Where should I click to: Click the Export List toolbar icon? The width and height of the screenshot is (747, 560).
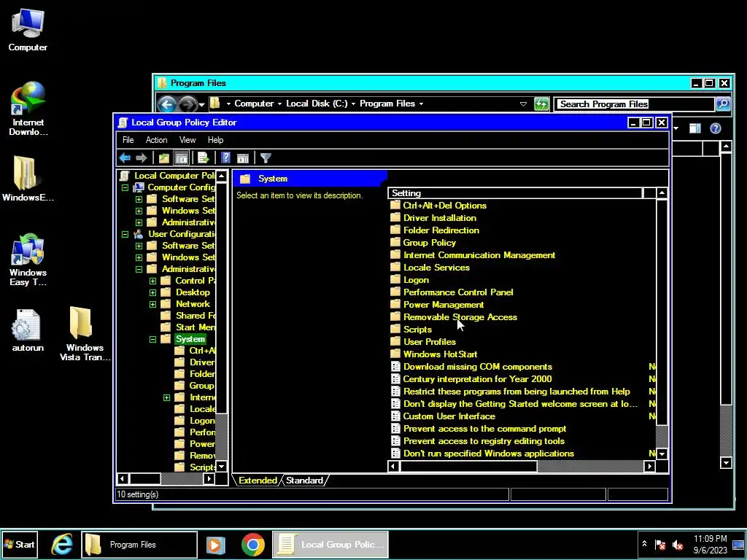pyautogui.click(x=204, y=157)
